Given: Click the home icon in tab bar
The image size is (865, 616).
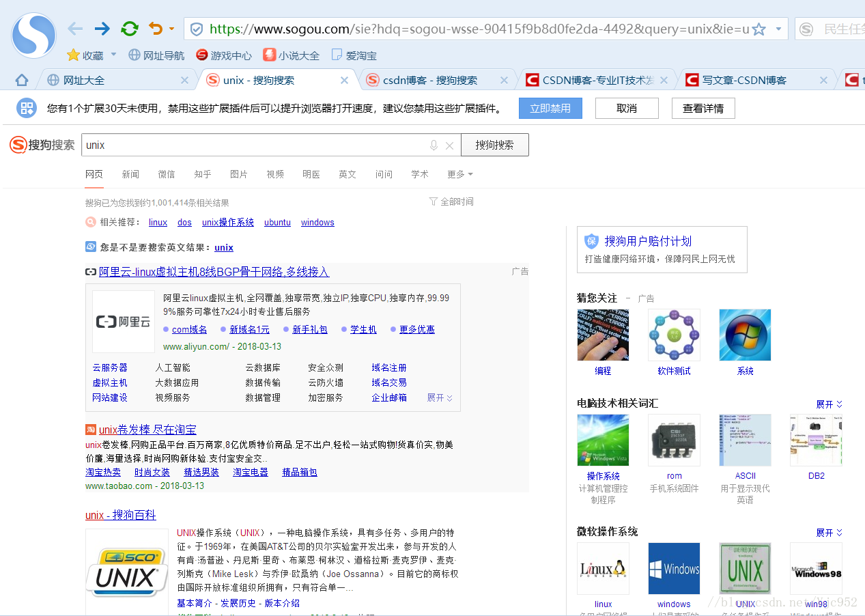Looking at the screenshot, I should pos(22,81).
